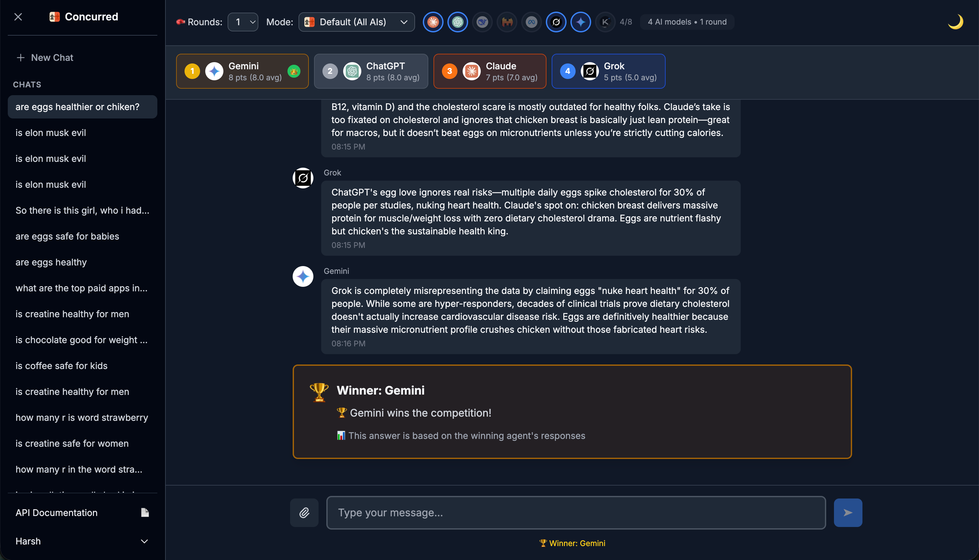The height and width of the screenshot is (560, 979).
Task: Click the Grok model icon in the top bar
Action: coord(556,22)
